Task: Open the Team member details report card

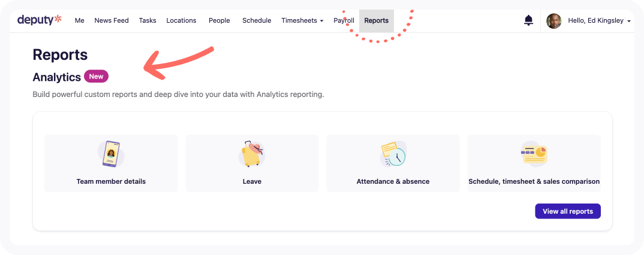Action: point(111,163)
